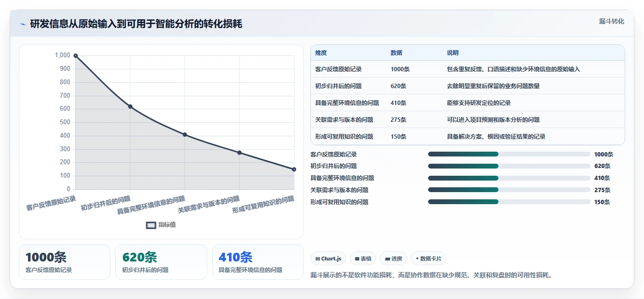
Task: Click x-axis label 形成可复用知识的问题
Action: point(263,205)
